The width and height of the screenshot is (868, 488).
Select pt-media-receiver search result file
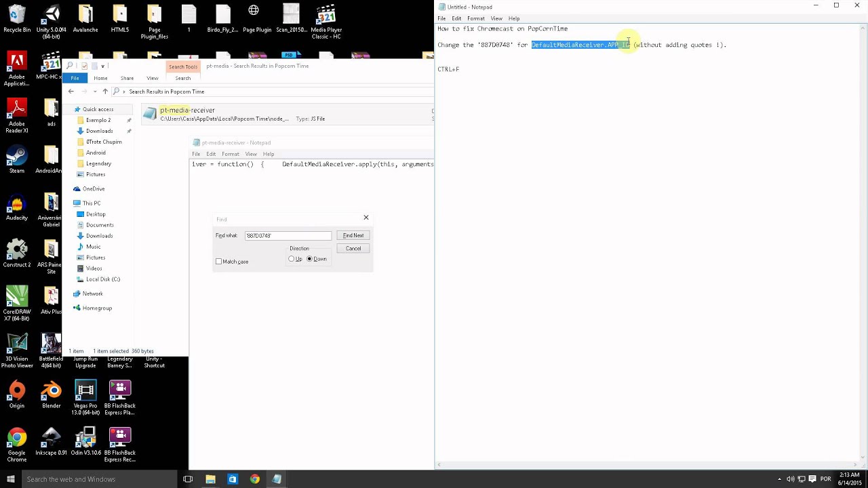(x=286, y=115)
